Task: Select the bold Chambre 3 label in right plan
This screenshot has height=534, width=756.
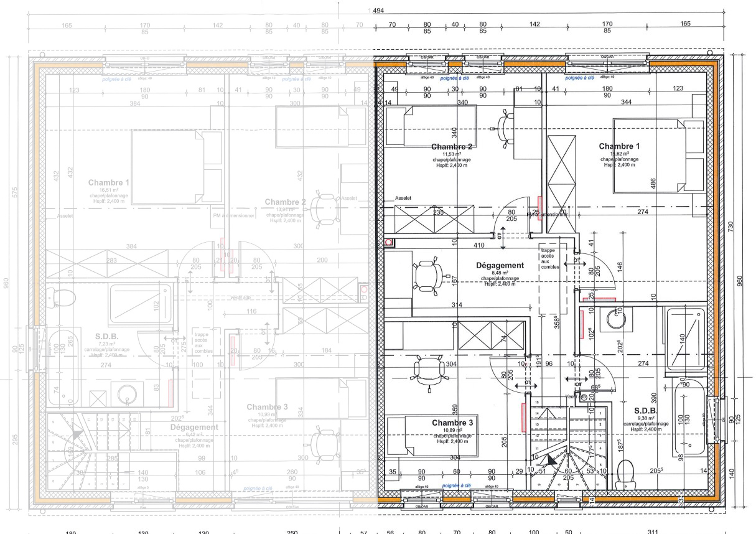Action: 453,423
